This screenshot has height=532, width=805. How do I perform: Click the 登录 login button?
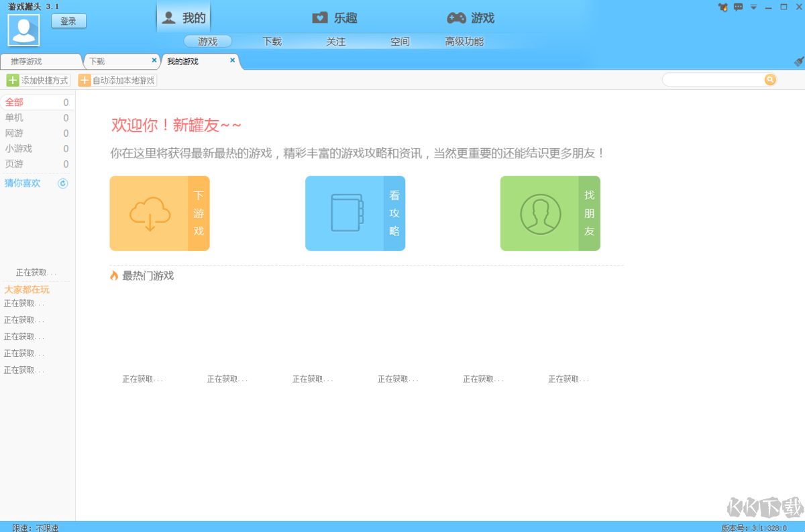pos(68,21)
